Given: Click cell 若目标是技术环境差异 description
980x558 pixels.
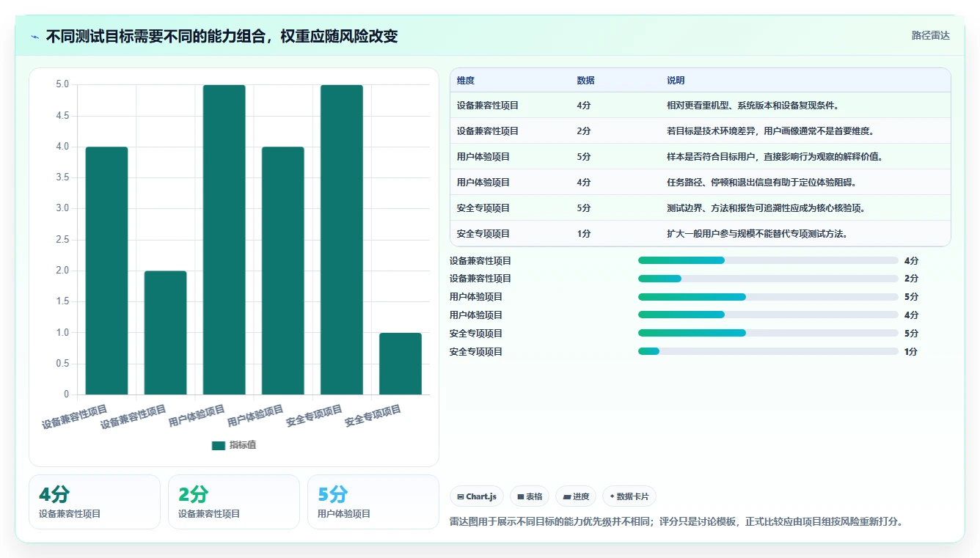Looking at the screenshot, I should click(770, 131).
